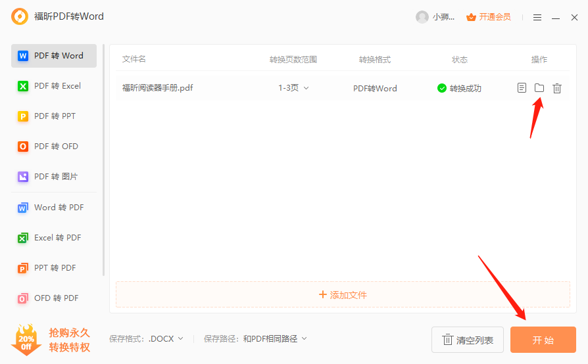Open output folder for converted file

539,88
